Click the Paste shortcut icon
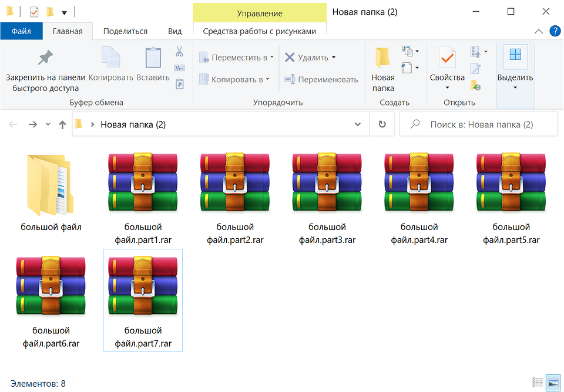564x392 pixels. 179,84
